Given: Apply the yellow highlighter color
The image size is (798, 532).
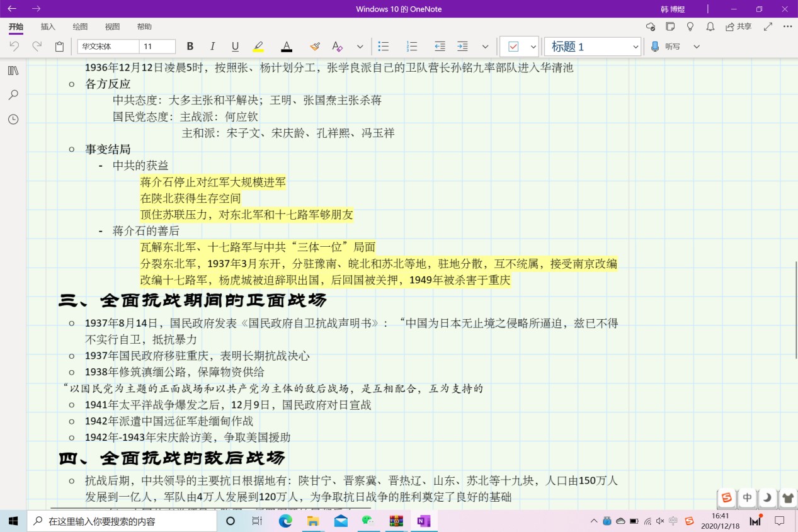Looking at the screenshot, I should click(x=258, y=47).
